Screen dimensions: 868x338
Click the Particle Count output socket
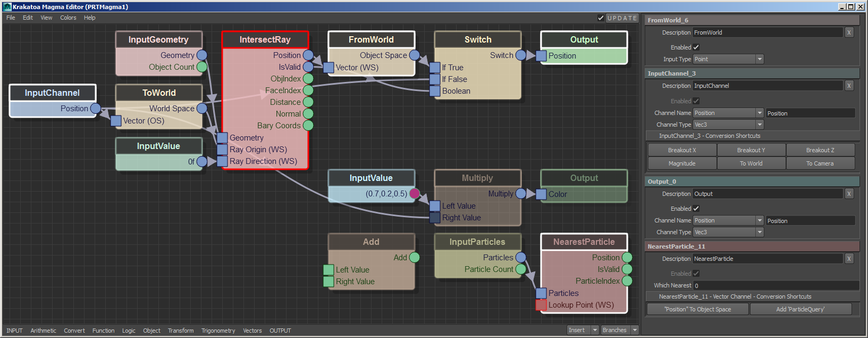click(x=521, y=269)
